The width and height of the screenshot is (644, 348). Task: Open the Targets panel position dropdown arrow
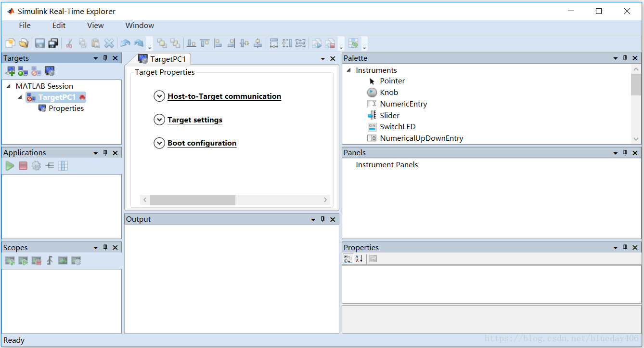[x=96, y=58]
